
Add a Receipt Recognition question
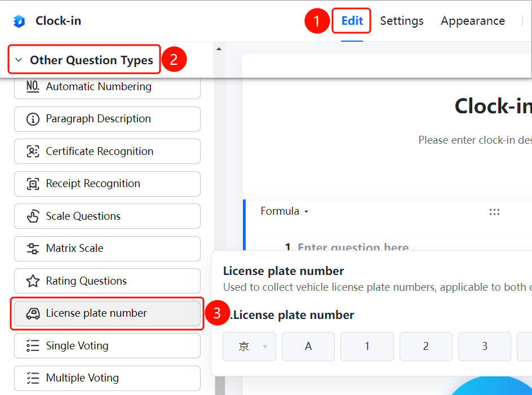(107, 184)
